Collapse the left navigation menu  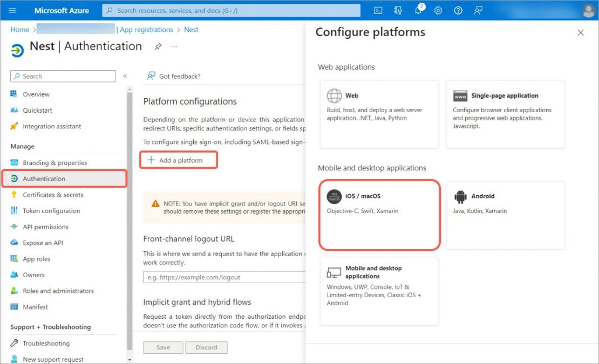(x=125, y=76)
